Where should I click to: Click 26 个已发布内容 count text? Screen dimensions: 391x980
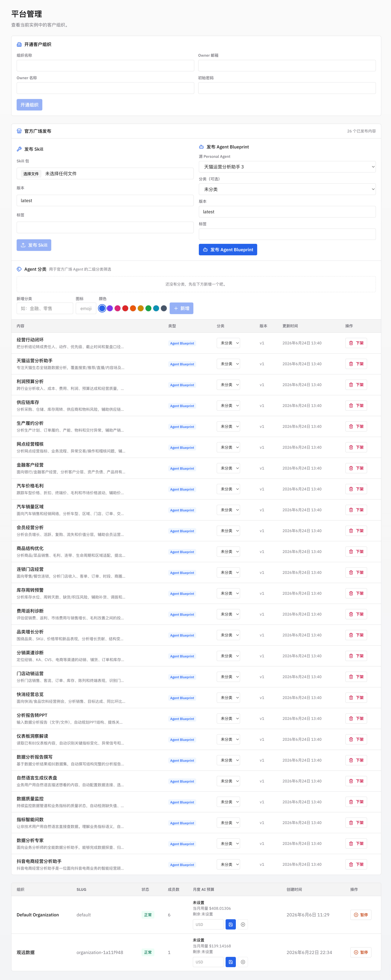(361, 131)
